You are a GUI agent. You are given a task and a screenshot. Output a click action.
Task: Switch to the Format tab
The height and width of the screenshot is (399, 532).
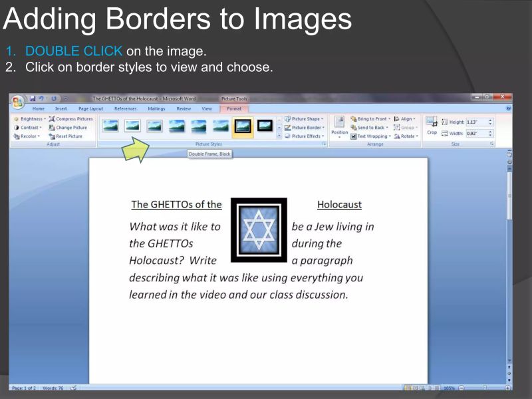233,108
